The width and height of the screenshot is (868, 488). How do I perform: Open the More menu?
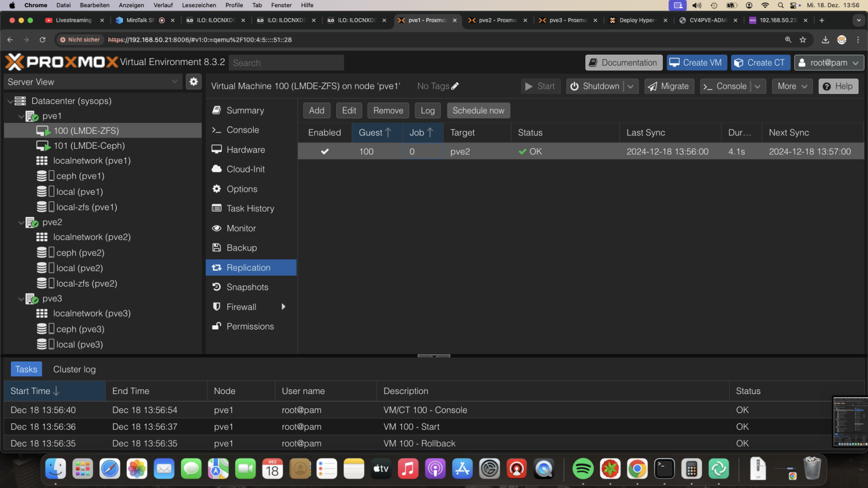[x=792, y=86]
